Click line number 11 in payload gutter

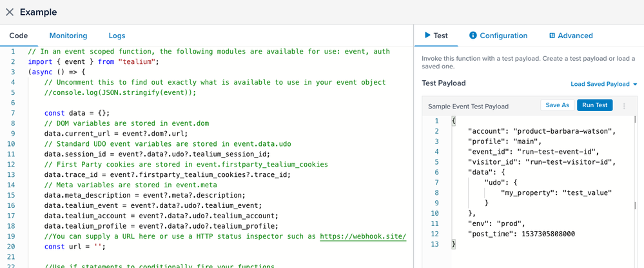click(x=434, y=223)
